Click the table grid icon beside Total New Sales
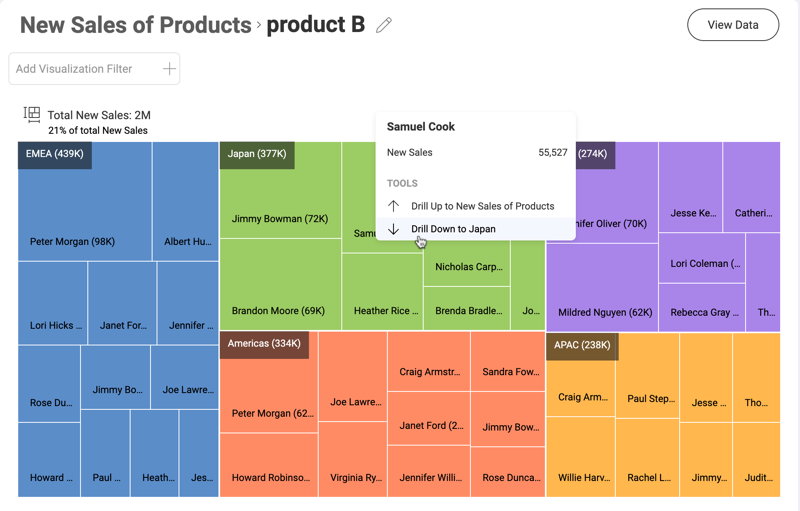The width and height of the screenshot is (800, 511). tap(32, 115)
